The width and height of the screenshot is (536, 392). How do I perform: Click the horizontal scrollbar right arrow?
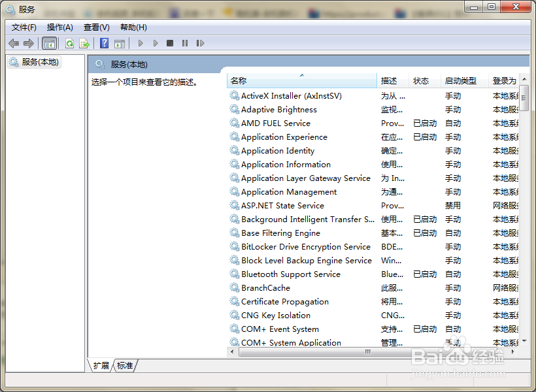[x=512, y=351]
